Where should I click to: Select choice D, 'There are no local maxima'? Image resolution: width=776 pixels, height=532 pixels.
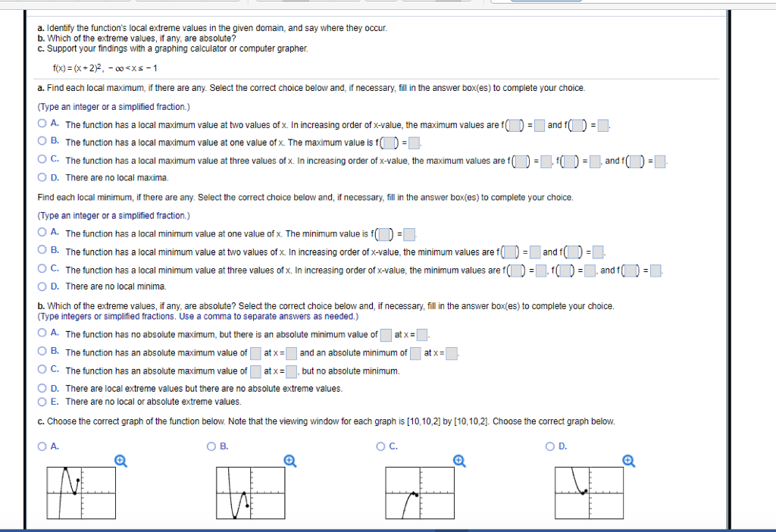click(x=42, y=177)
